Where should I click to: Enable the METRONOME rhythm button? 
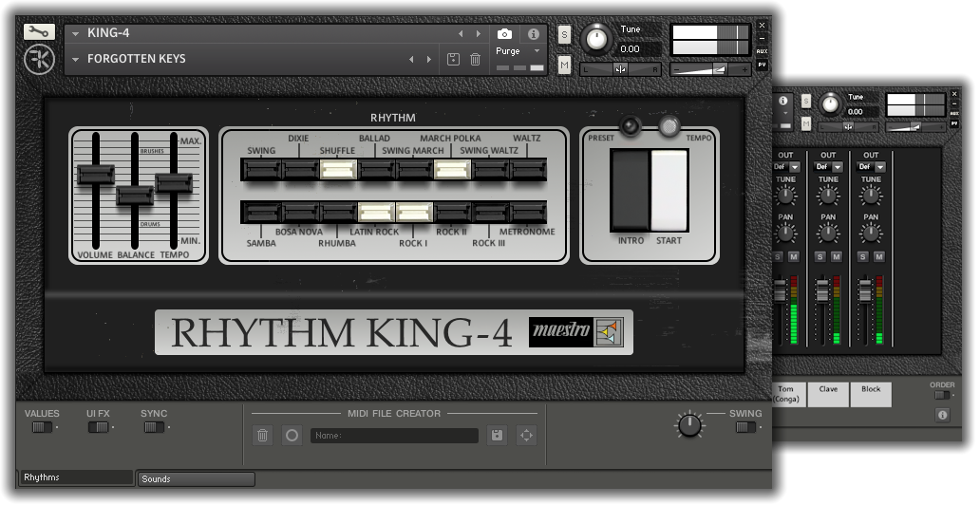tap(528, 213)
